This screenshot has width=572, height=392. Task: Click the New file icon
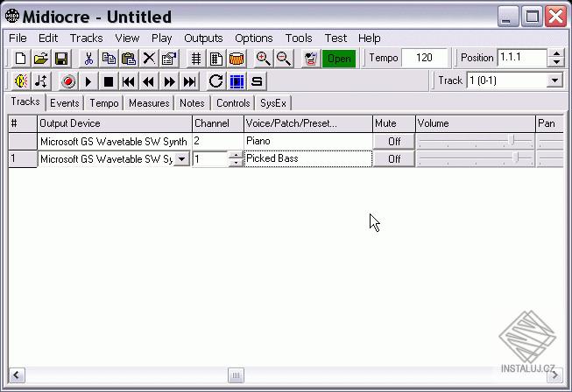(21, 59)
